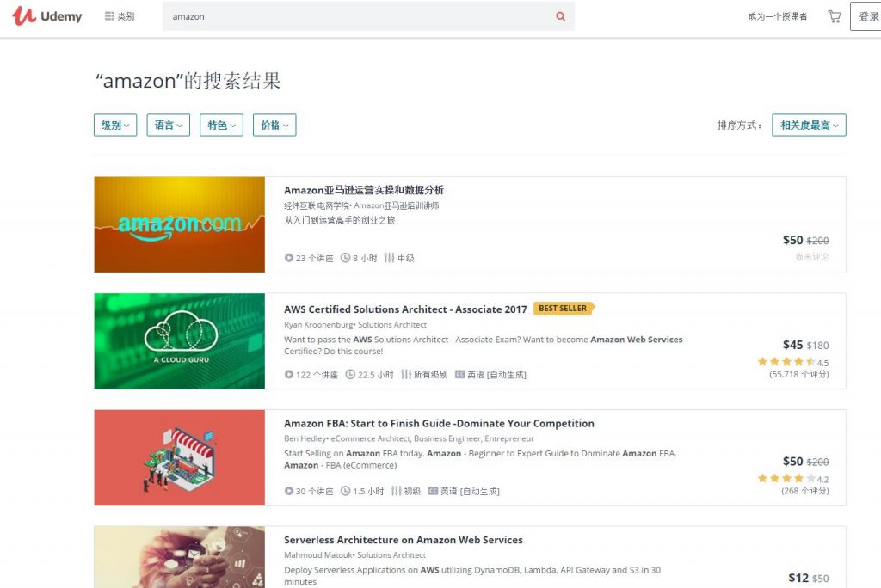Expand the 级别 filter dropdown

coord(115,126)
